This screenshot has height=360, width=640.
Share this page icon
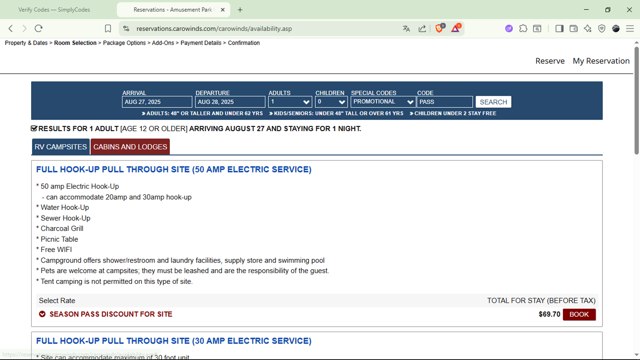(x=422, y=29)
